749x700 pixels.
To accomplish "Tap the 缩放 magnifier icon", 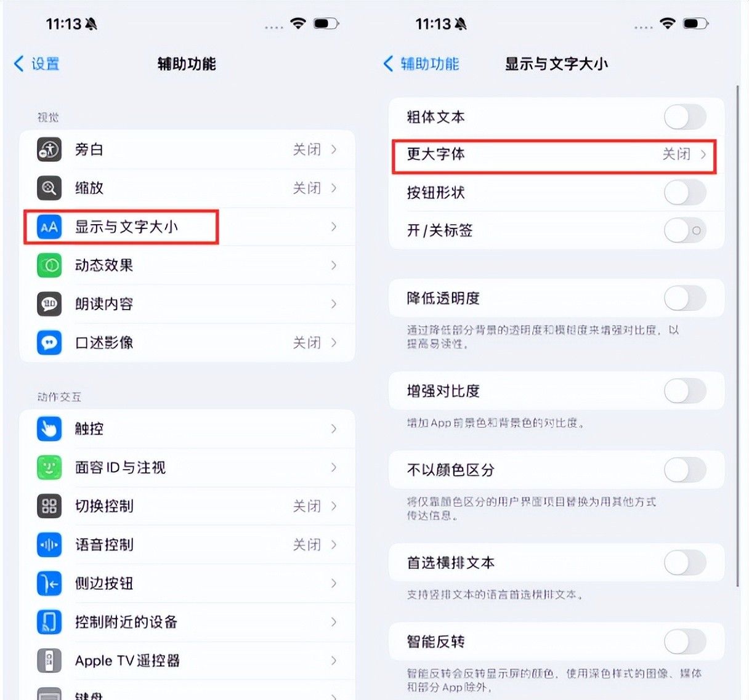I will (49, 188).
